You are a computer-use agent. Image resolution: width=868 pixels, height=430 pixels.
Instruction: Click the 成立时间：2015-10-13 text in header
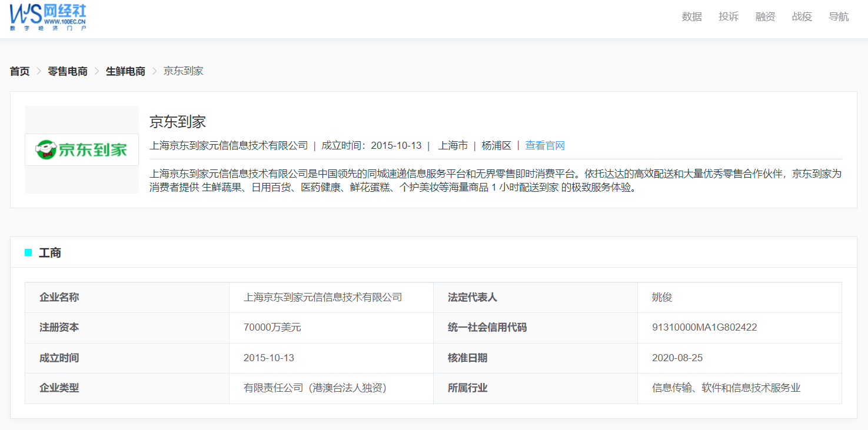click(371, 145)
